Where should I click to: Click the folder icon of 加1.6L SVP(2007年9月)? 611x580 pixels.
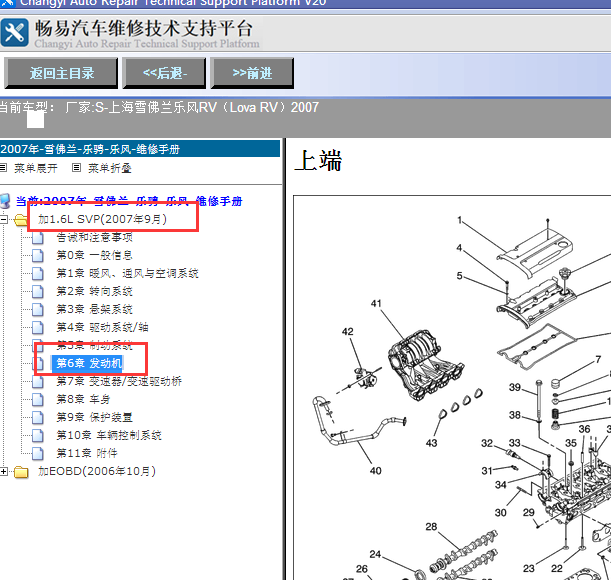(x=21, y=220)
